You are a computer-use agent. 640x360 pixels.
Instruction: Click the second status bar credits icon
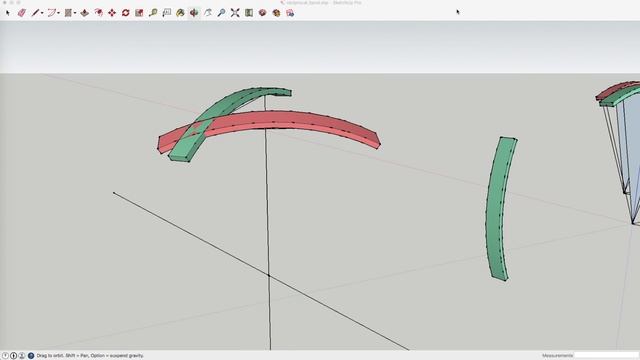point(13,356)
